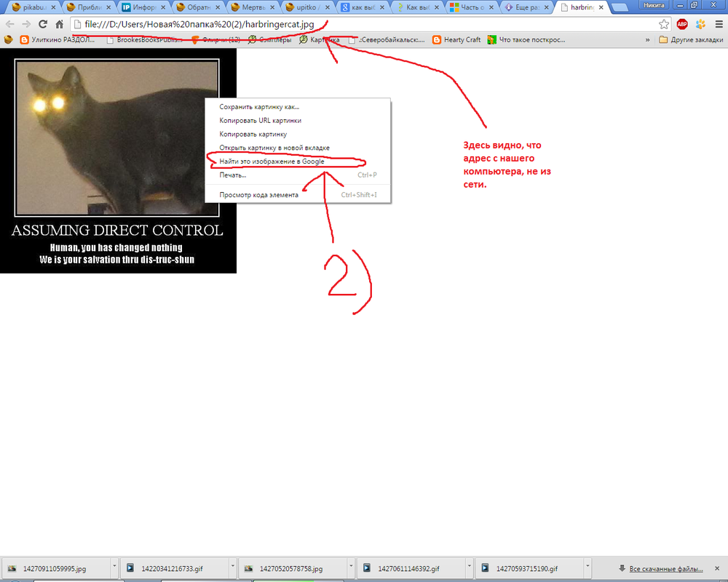Choose Копировать URL картинки

[x=298, y=120]
